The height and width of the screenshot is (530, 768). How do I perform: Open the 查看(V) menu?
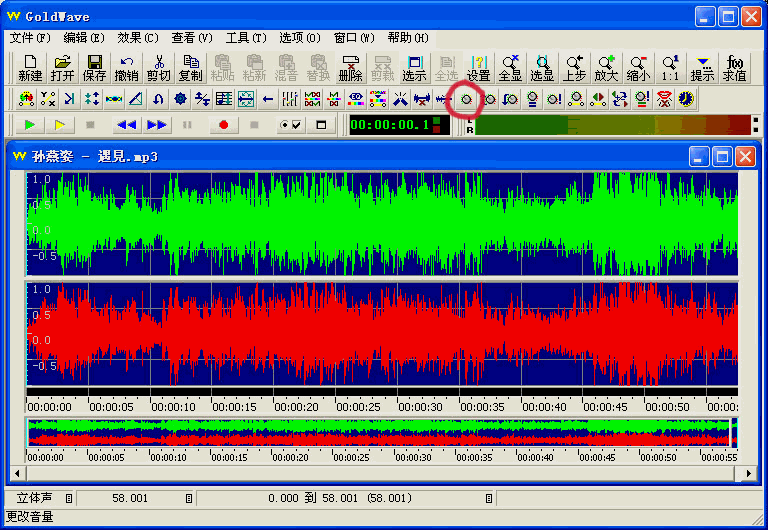click(192, 38)
